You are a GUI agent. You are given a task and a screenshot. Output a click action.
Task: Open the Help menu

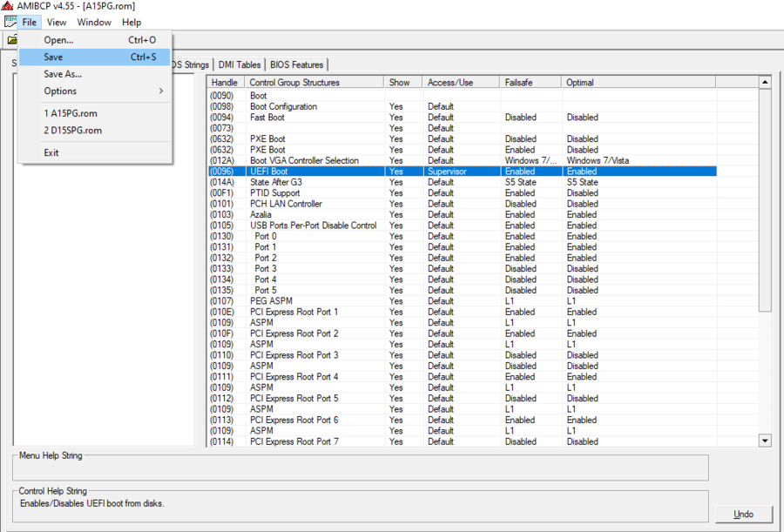click(x=132, y=22)
